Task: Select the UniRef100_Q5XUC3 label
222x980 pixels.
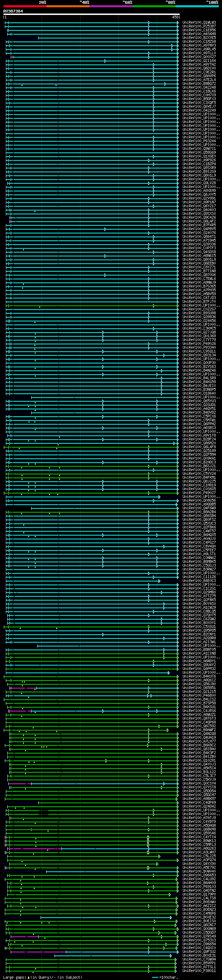Action: (199, 523)
